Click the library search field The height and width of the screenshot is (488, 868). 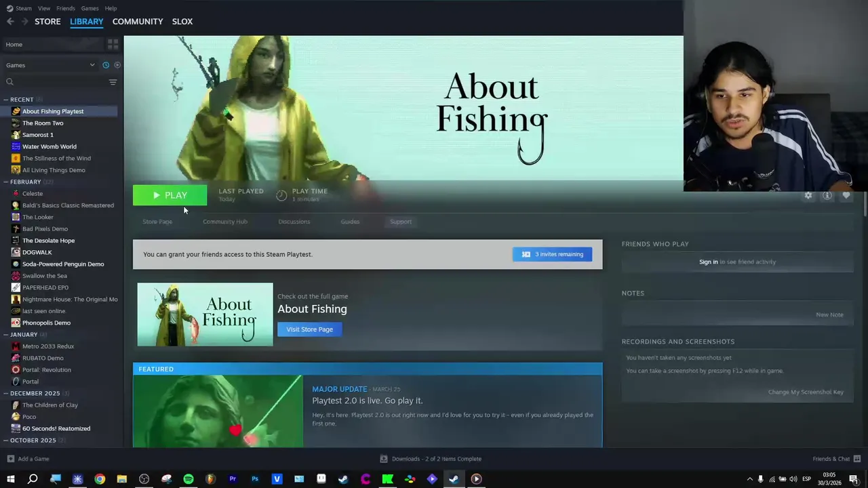[54, 82]
